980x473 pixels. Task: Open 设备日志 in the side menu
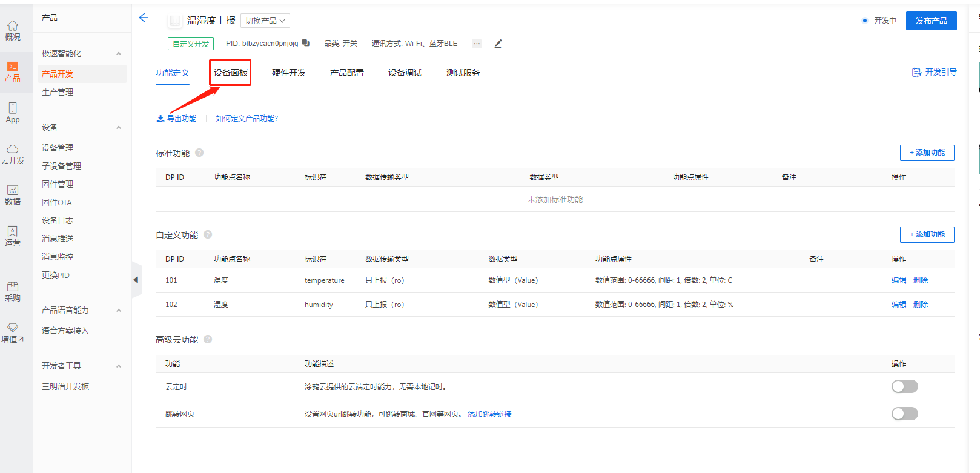click(x=58, y=220)
